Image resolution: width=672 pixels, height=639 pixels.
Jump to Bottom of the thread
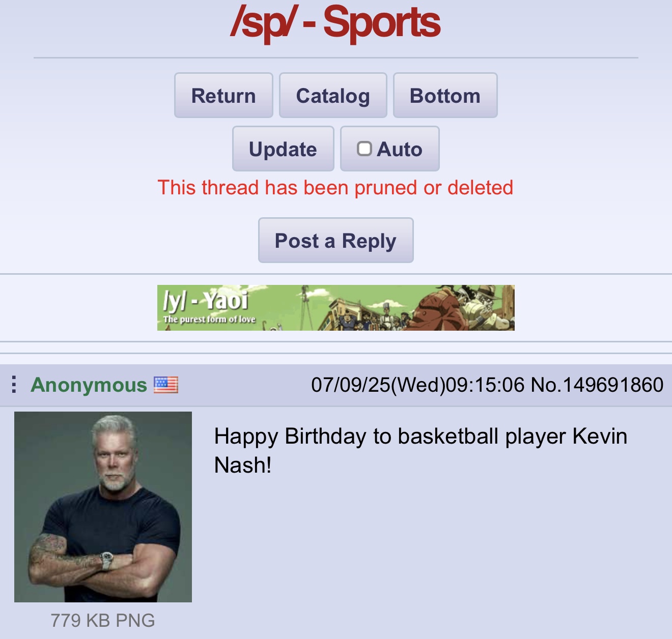[445, 95]
